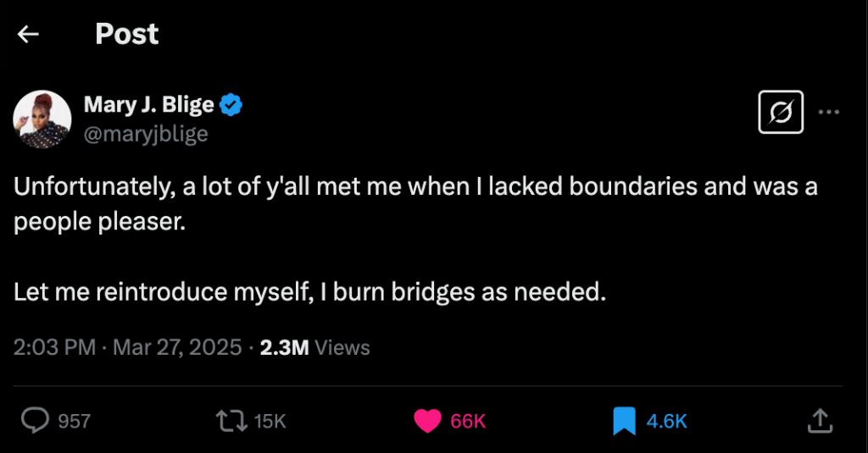Open the Grok explain-post icon

point(780,112)
